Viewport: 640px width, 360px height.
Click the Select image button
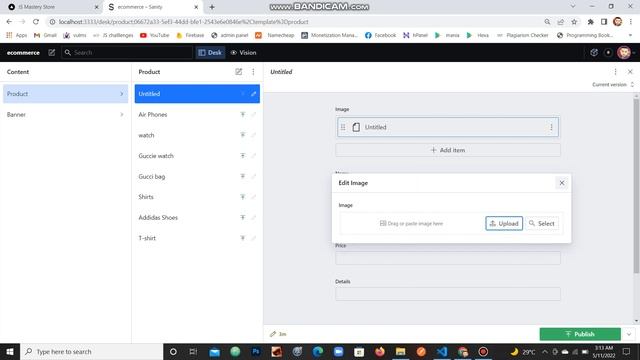pyautogui.click(x=542, y=223)
